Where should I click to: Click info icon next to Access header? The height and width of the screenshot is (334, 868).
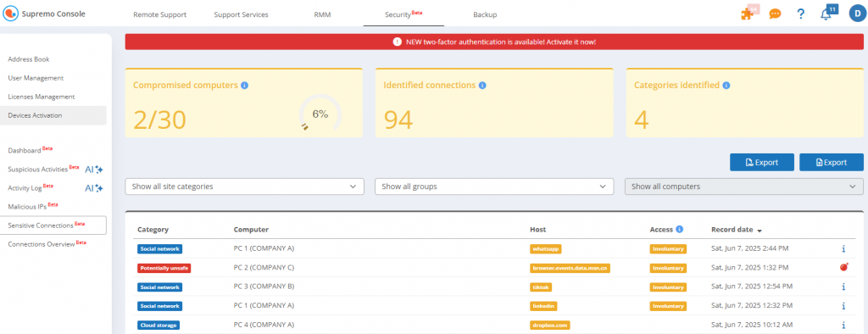(679, 230)
